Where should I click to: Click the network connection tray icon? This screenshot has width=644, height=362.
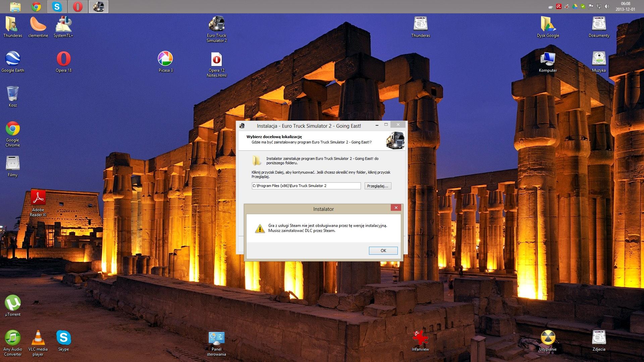pos(599,6)
